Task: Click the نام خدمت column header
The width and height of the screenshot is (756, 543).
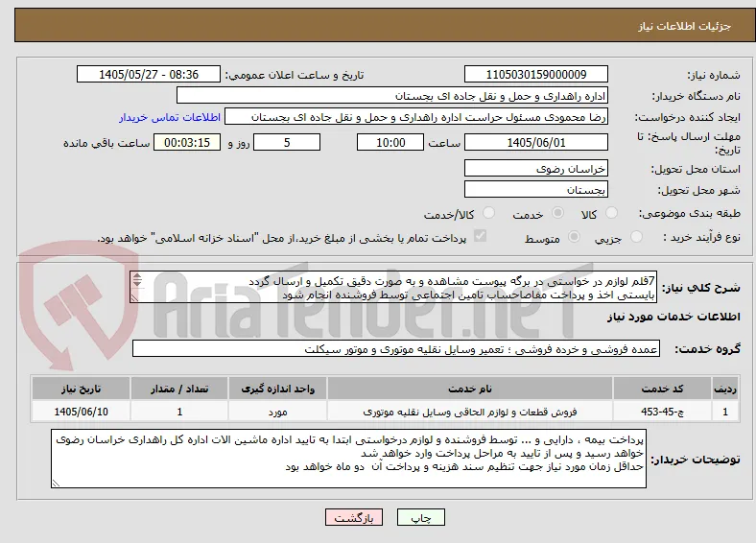Action: pos(469,389)
